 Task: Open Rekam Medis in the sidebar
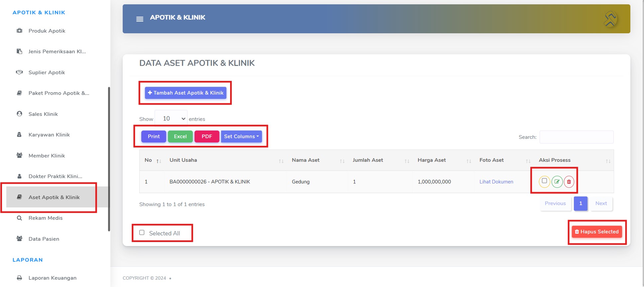(46, 218)
